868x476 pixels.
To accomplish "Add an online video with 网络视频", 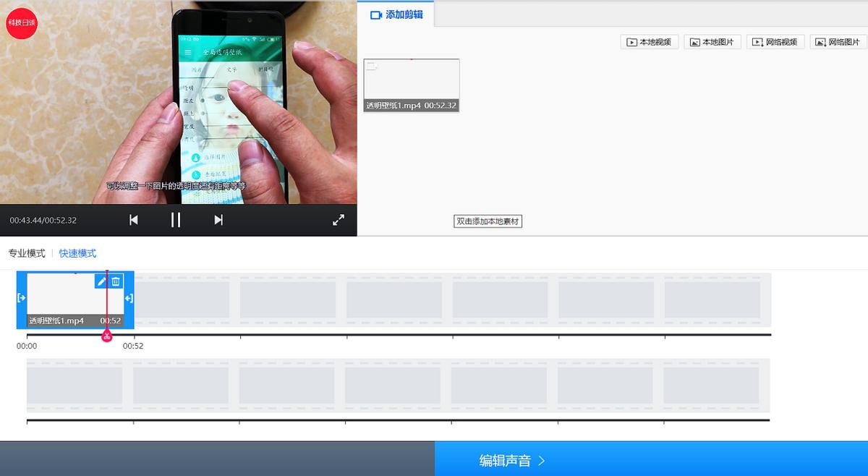I will click(x=775, y=42).
